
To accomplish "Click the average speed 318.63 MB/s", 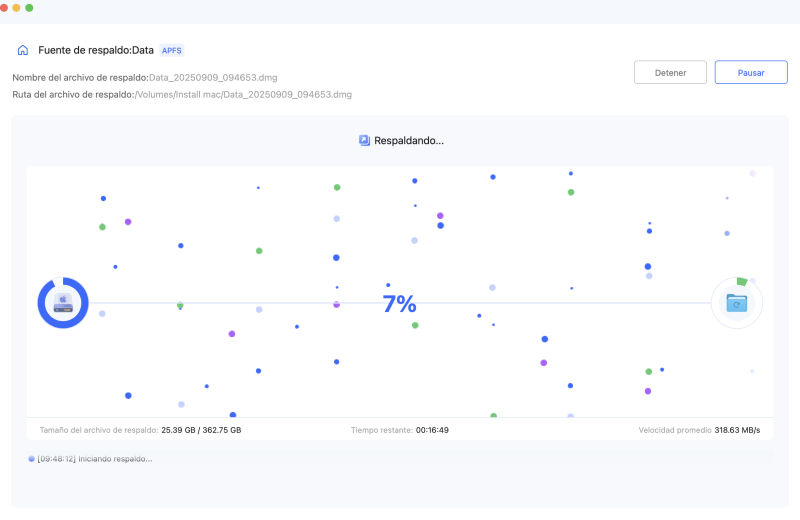I will pyautogui.click(x=737, y=430).
